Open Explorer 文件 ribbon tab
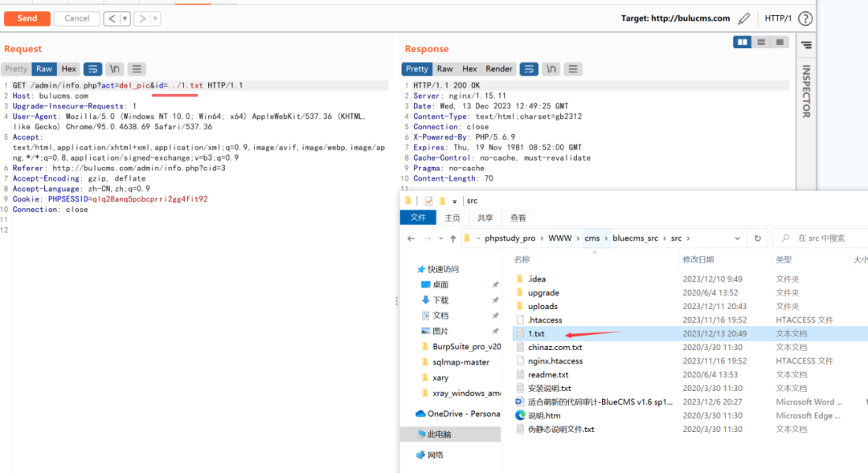Image resolution: width=868 pixels, height=473 pixels. pyautogui.click(x=418, y=218)
